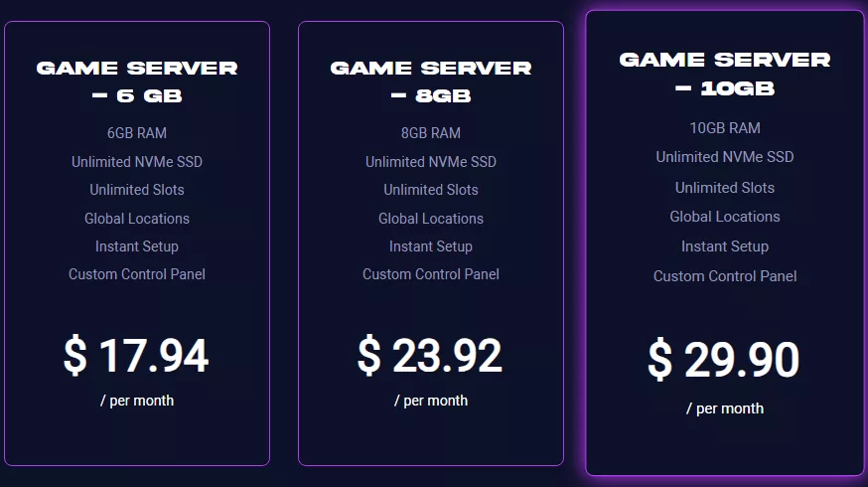Image resolution: width=868 pixels, height=487 pixels.
Task: Click Unlimited NVMe SSD in the 6 GB card
Action: (x=137, y=162)
